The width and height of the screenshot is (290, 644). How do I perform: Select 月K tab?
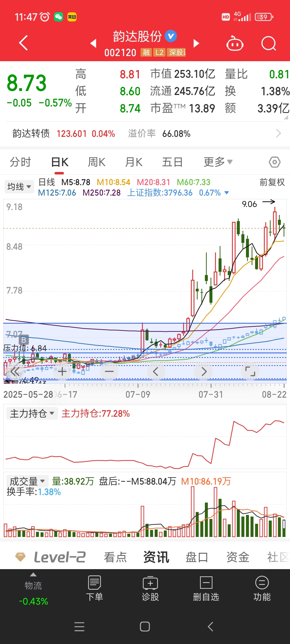tap(134, 162)
